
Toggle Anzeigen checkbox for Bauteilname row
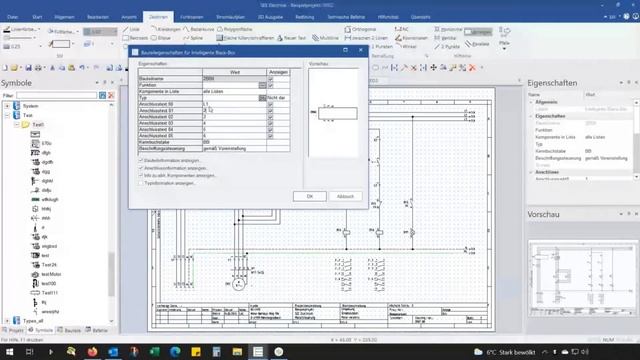tap(270, 79)
